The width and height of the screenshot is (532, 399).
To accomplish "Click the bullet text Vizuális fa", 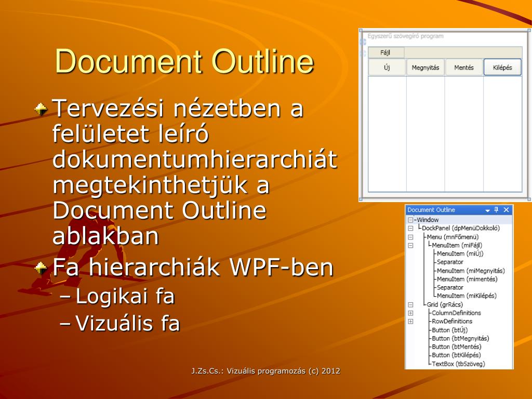I will [128, 323].
